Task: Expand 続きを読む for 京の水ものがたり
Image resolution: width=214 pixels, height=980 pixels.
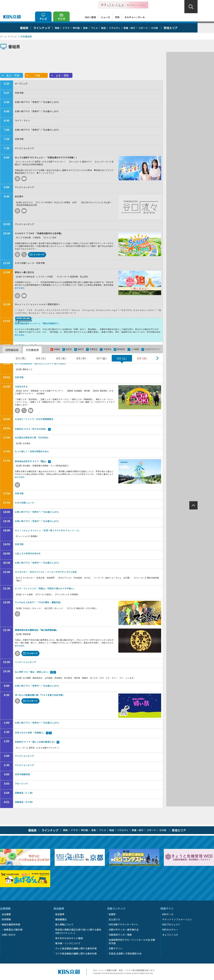Action: click(x=20, y=477)
